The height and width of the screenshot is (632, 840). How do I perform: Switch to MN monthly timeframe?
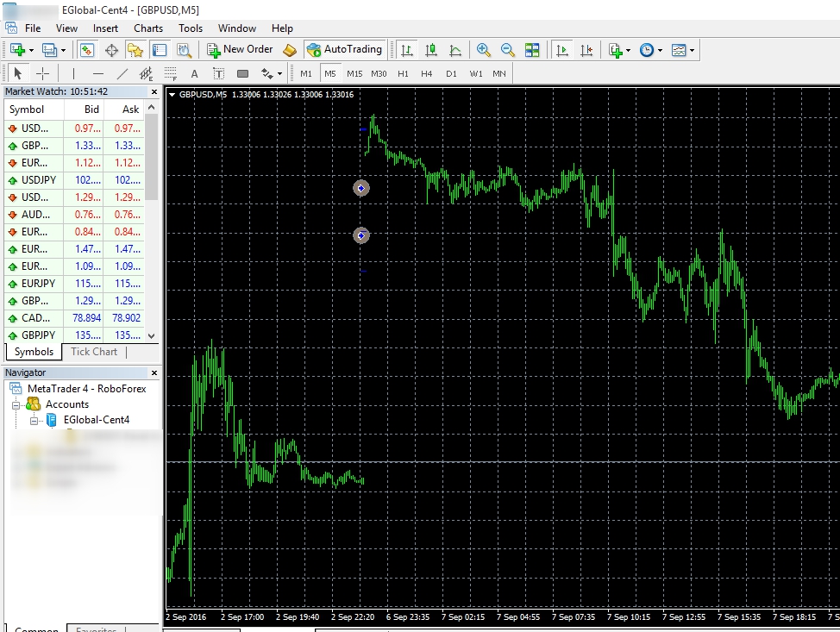coord(499,73)
